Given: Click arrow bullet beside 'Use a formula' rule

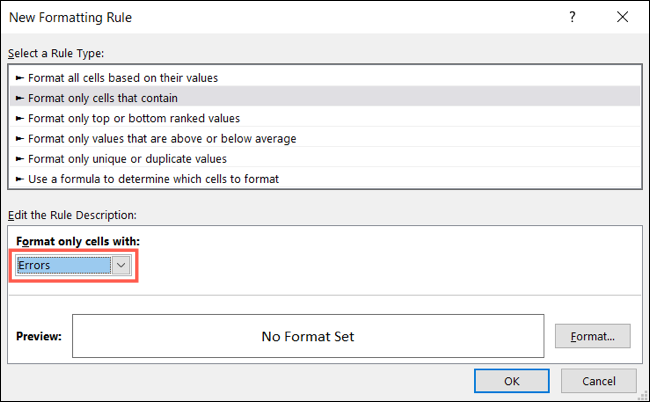Looking at the screenshot, I should [x=20, y=179].
